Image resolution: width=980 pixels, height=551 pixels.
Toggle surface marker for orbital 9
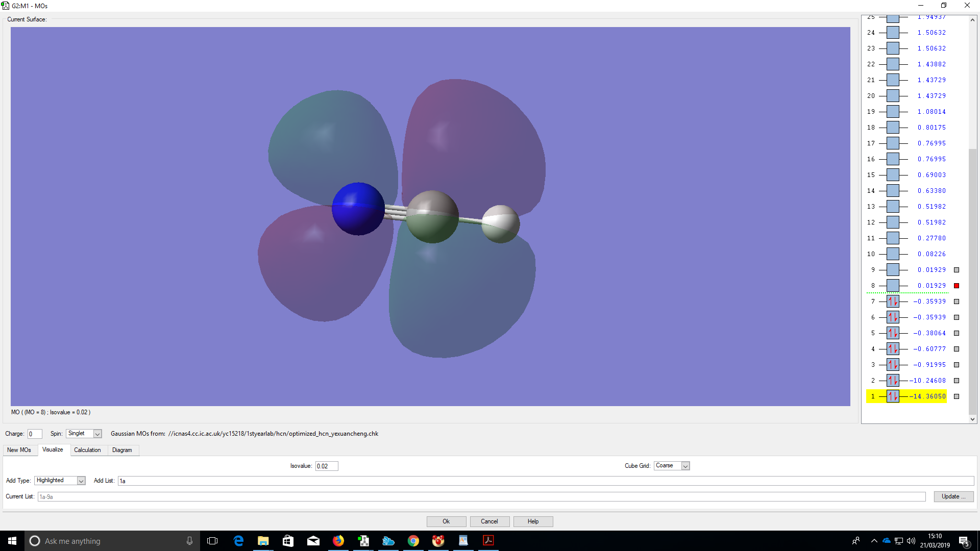click(957, 270)
